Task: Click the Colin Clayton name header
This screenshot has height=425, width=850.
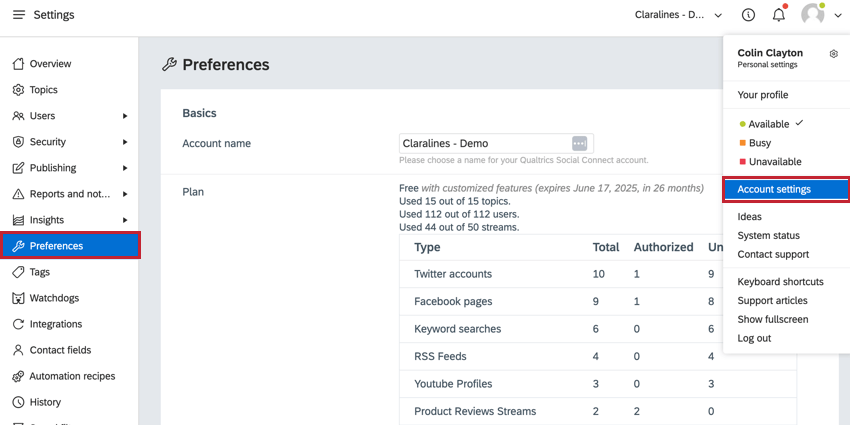Action: (x=770, y=53)
